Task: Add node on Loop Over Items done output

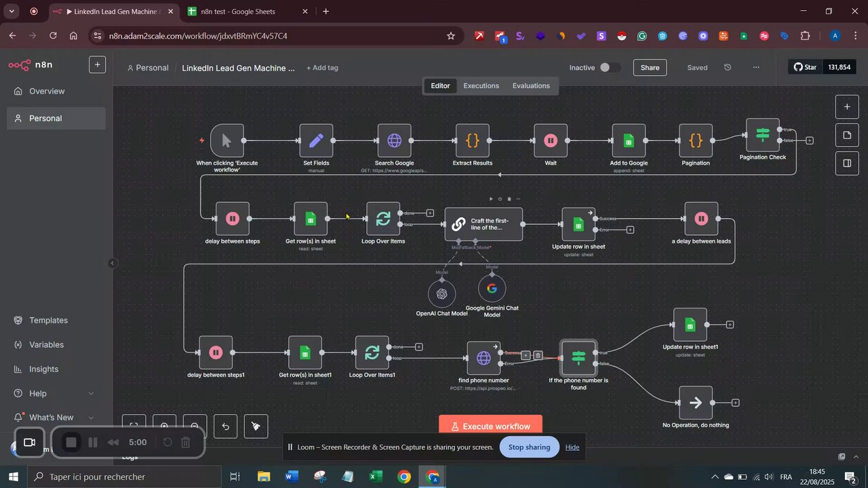Action: pyautogui.click(x=430, y=213)
